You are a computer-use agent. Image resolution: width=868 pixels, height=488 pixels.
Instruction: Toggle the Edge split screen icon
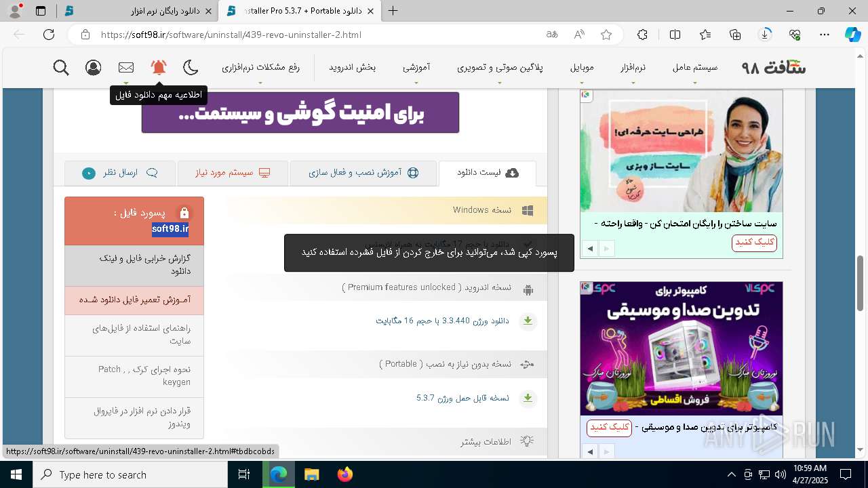675,35
